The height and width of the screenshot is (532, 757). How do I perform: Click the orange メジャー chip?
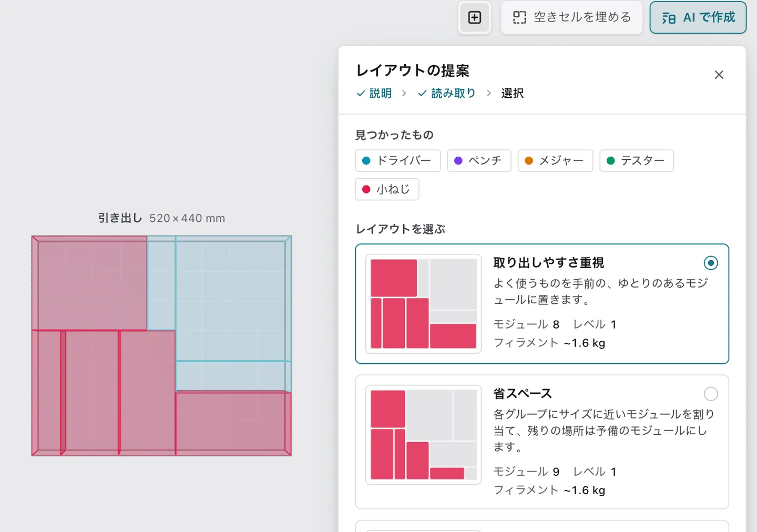(x=555, y=160)
